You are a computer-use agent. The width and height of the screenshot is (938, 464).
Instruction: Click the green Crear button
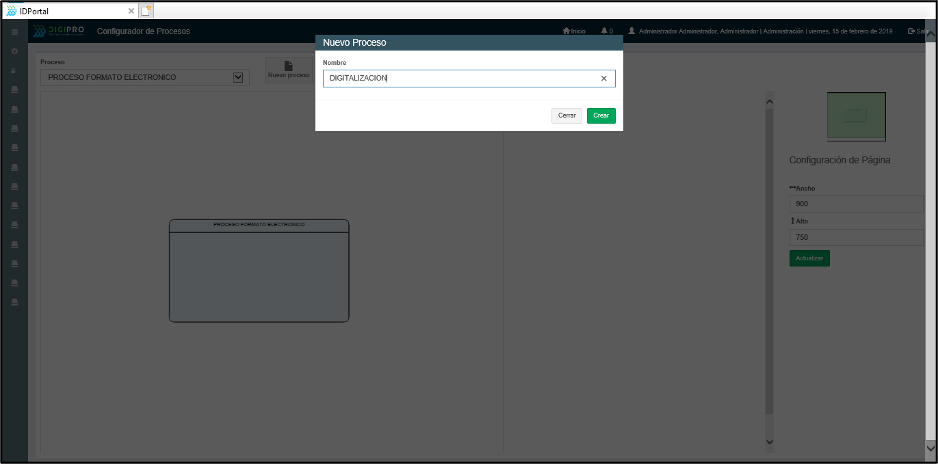[x=601, y=116]
